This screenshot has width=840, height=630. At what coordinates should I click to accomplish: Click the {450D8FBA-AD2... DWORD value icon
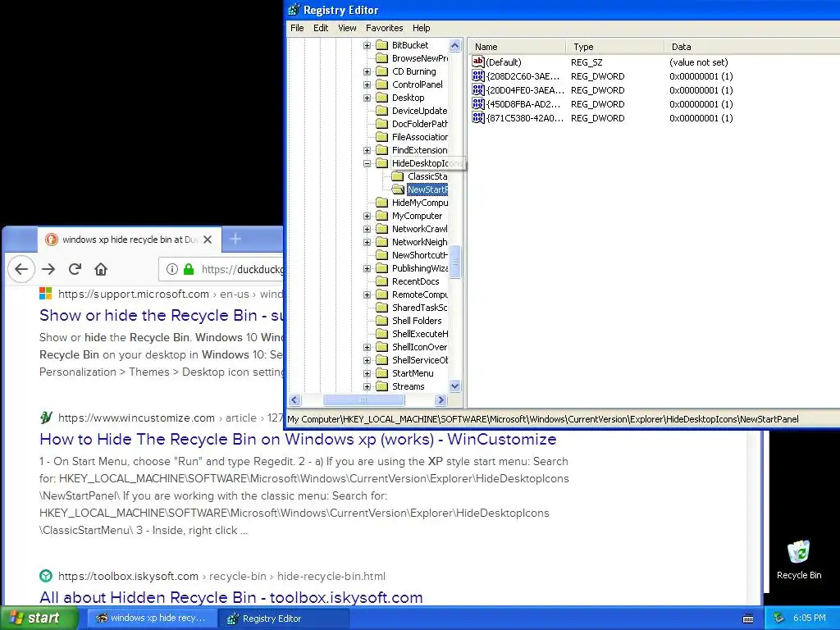point(478,103)
